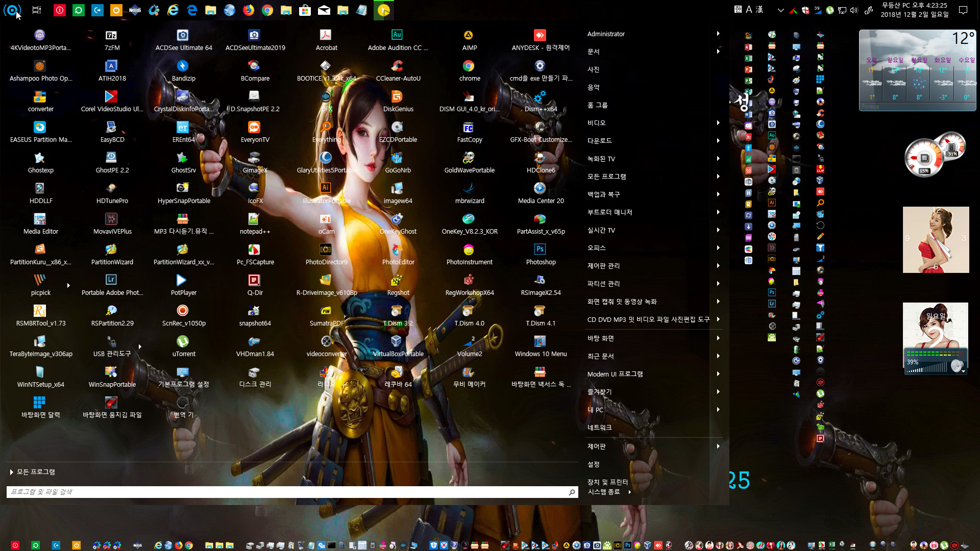Open notepad++ editor
The height and width of the screenshot is (551, 980).
pyautogui.click(x=255, y=223)
